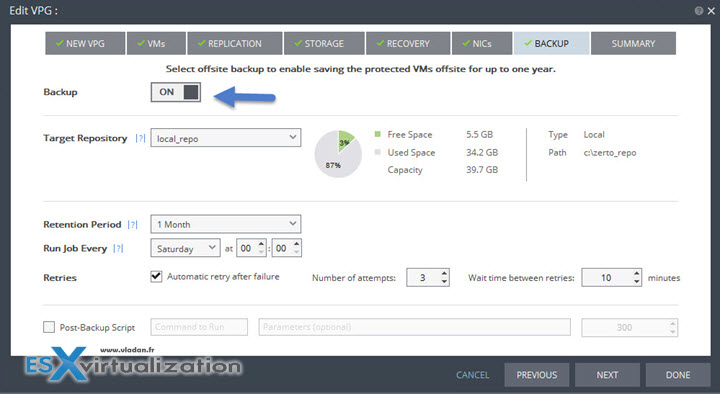Open the Target Repository local_repo dropdown

[x=226, y=138]
